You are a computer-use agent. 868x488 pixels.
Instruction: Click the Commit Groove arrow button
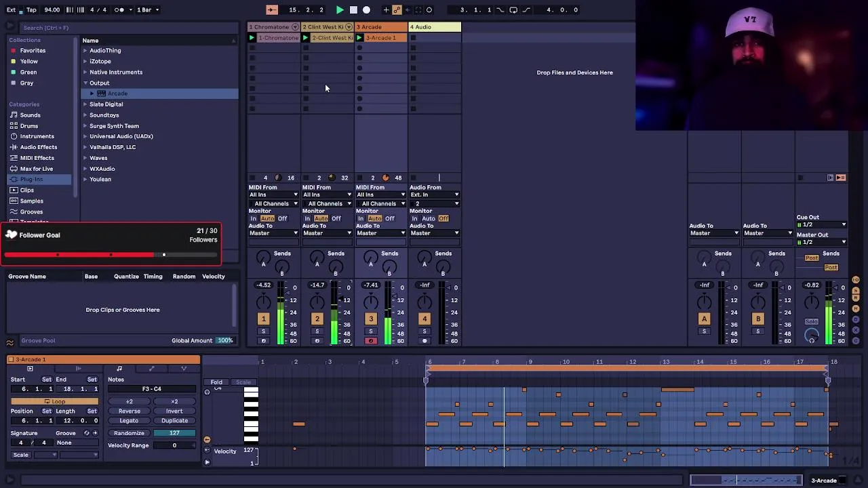pyautogui.click(x=95, y=433)
